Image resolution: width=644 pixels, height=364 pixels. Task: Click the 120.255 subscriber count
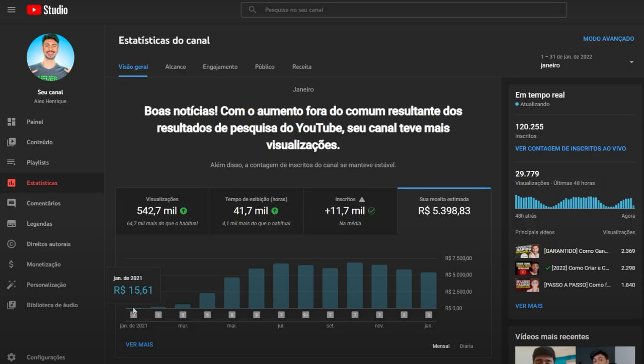(x=529, y=127)
